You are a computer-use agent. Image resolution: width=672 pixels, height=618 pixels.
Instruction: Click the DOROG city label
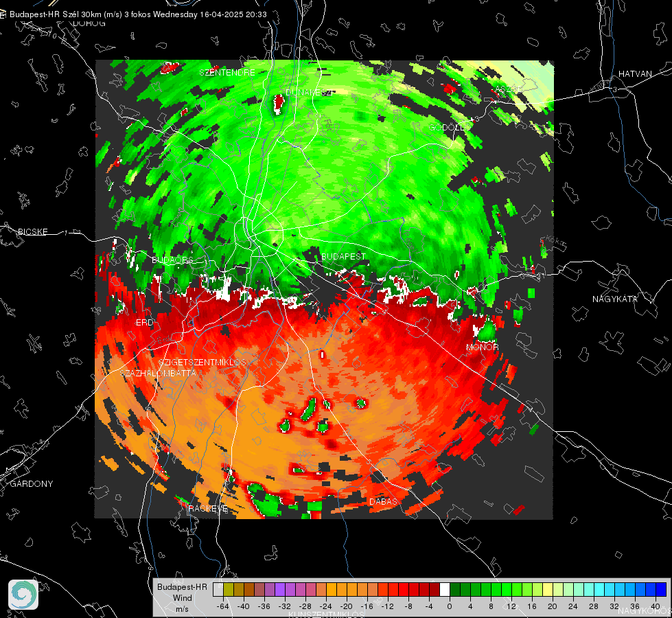(89, 23)
